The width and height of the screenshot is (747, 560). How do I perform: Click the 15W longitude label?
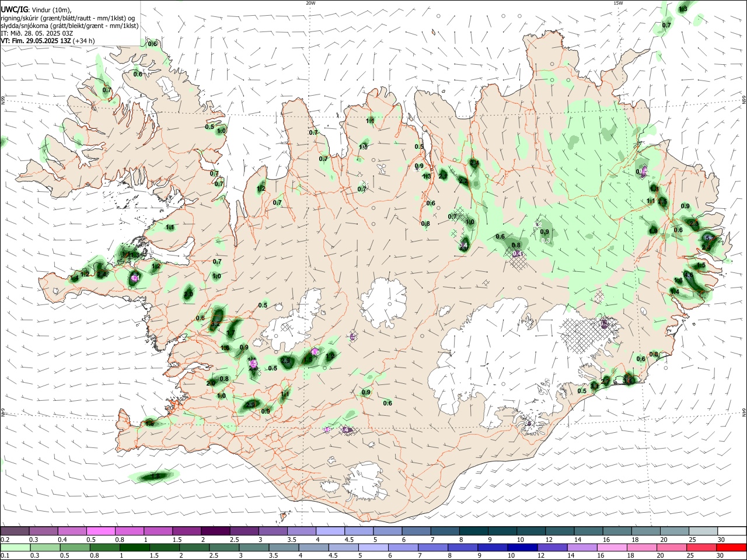click(x=617, y=3)
